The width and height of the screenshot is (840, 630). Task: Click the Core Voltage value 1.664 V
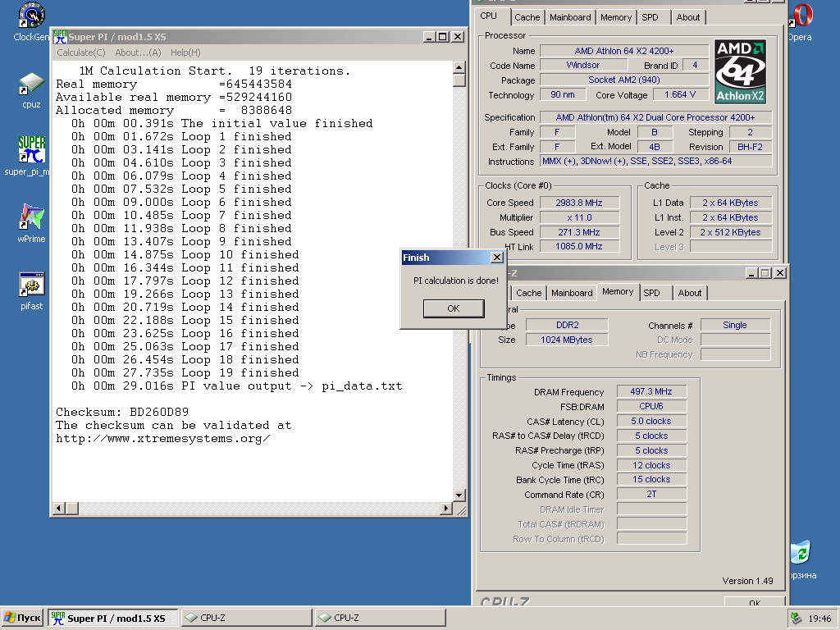point(680,95)
